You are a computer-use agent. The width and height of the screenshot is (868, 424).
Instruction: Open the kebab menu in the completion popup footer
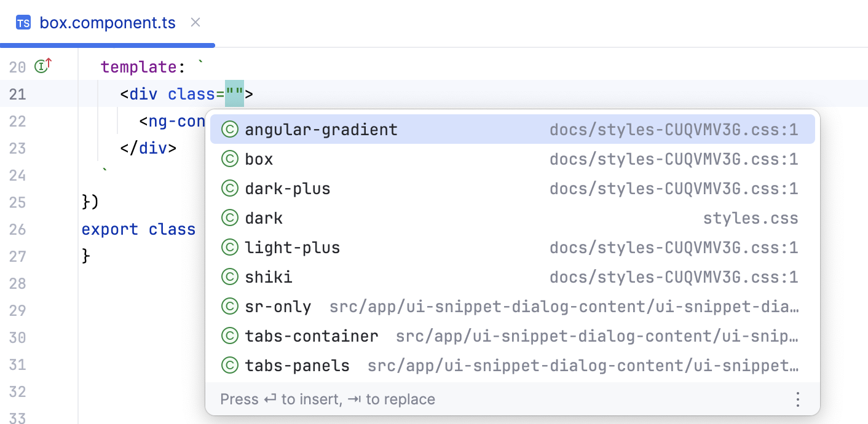797,399
